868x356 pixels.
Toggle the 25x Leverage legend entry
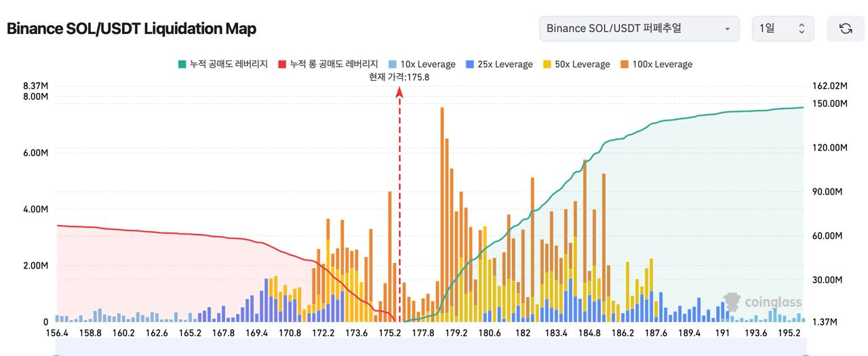pyautogui.click(x=499, y=64)
